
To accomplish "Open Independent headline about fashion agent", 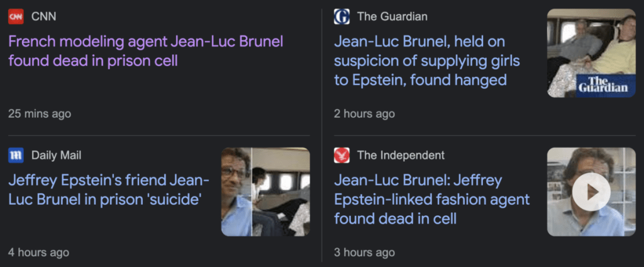I will [431, 199].
